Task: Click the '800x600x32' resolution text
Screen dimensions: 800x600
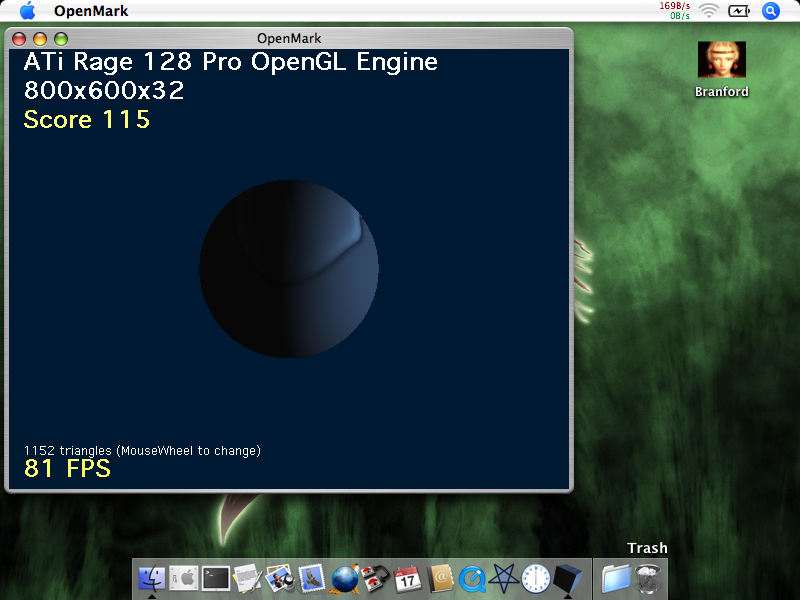Action: [x=104, y=91]
